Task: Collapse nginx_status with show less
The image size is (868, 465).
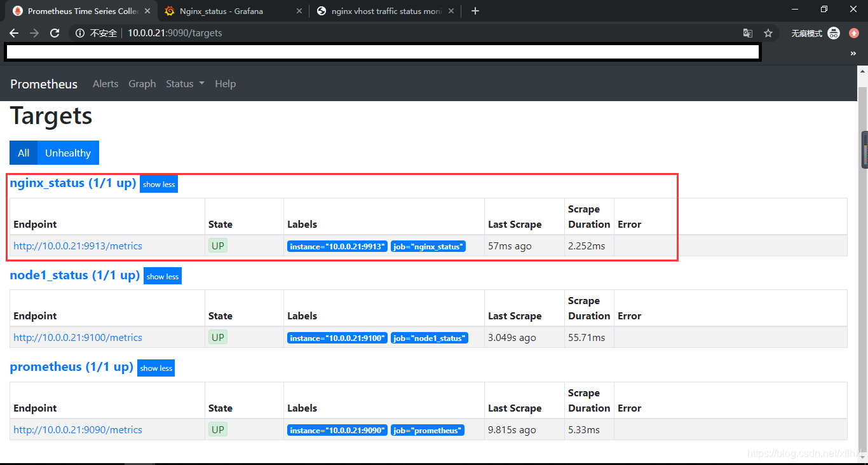Action: [159, 184]
